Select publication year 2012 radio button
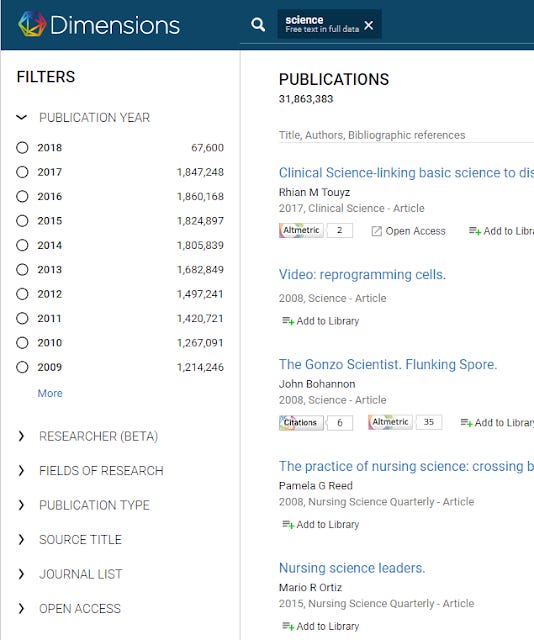 [x=22, y=294]
